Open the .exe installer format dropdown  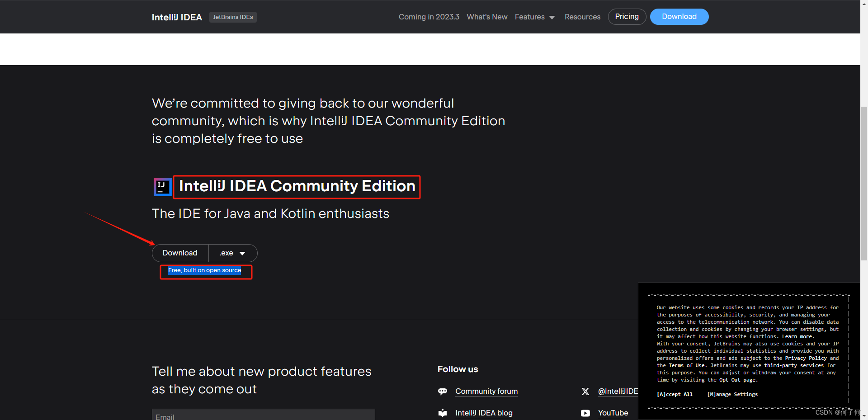233,253
